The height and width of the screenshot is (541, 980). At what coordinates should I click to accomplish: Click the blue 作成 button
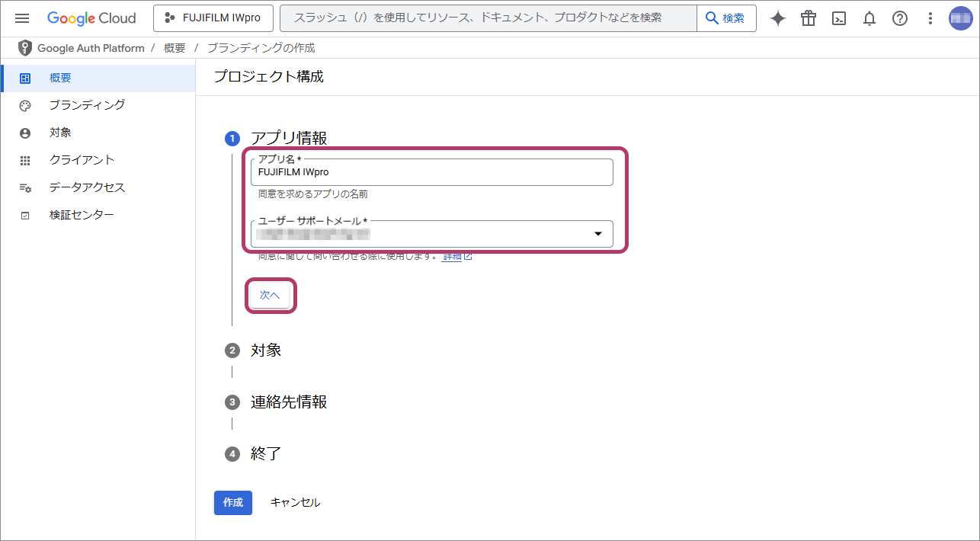click(x=232, y=503)
